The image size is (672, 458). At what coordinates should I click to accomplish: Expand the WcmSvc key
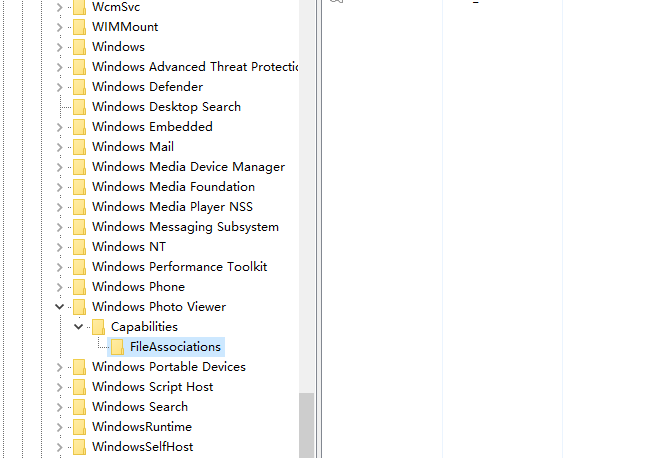point(60,7)
